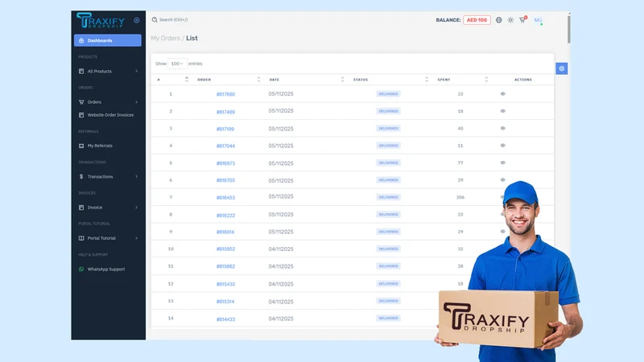644x362 pixels.
Task: Expand the Portal Tutorial submenu chevron
Action: 136,238
